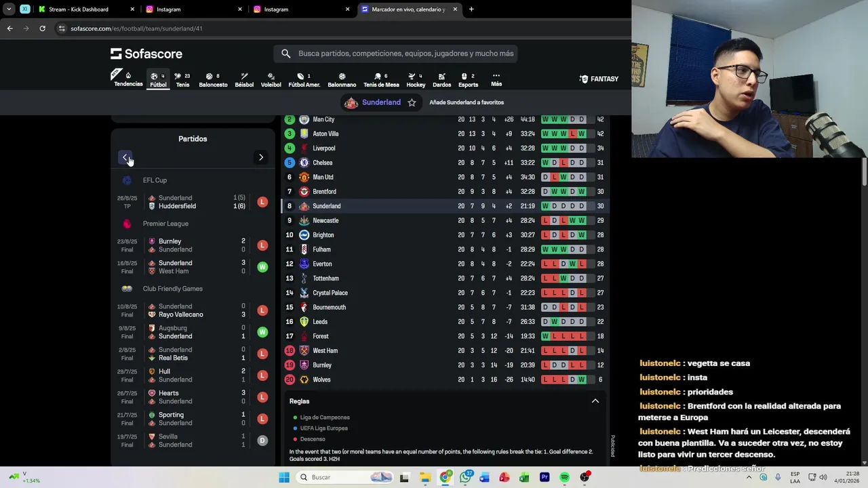
Task: Select Liverpool in the standings
Action: tap(445, 148)
